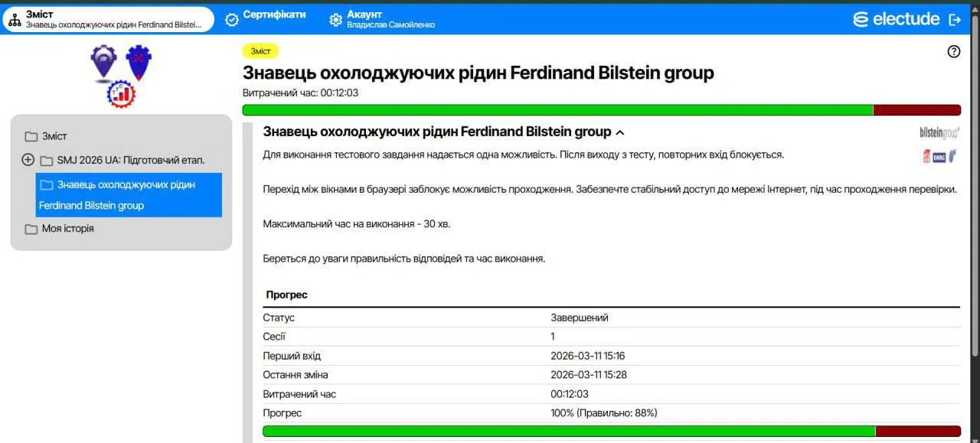Click the top green progress bar
Screen dimensions: 980x443
(x=557, y=110)
